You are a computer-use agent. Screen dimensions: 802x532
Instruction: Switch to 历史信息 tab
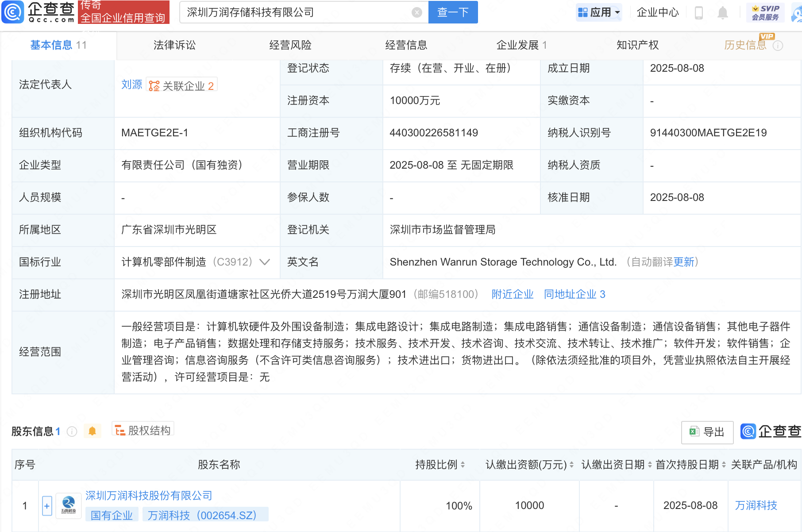[745, 45]
